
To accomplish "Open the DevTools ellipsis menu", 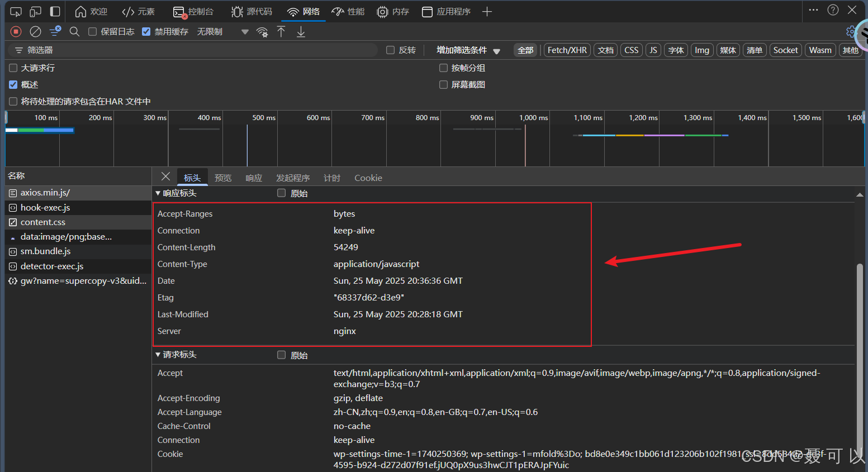I will pyautogui.click(x=813, y=10).
